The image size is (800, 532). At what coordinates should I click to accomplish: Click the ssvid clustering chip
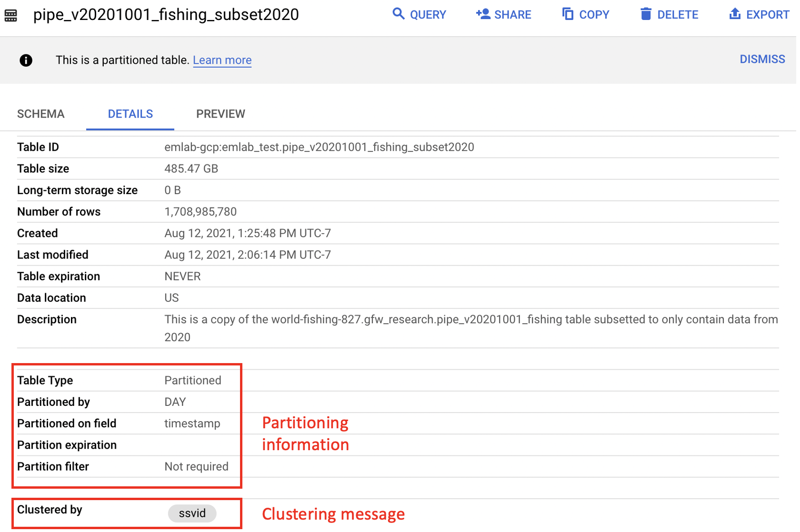pos(192,513)
